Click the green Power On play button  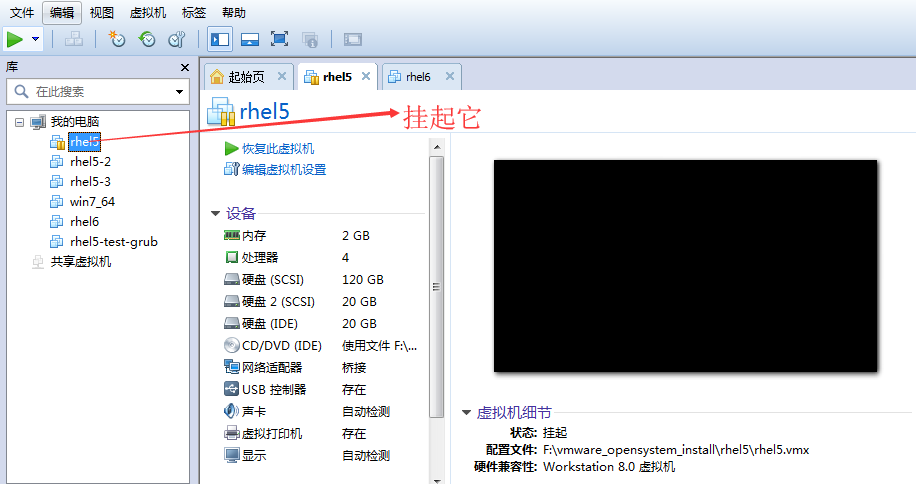(x=15, y=39)
